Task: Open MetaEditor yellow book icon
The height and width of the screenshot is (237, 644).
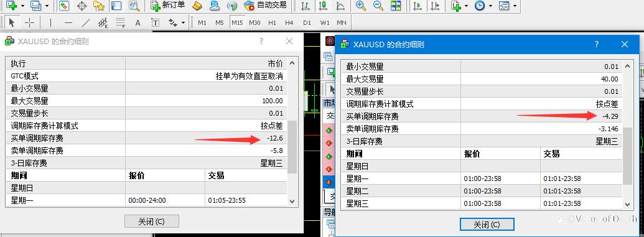Action: [197, 6]
